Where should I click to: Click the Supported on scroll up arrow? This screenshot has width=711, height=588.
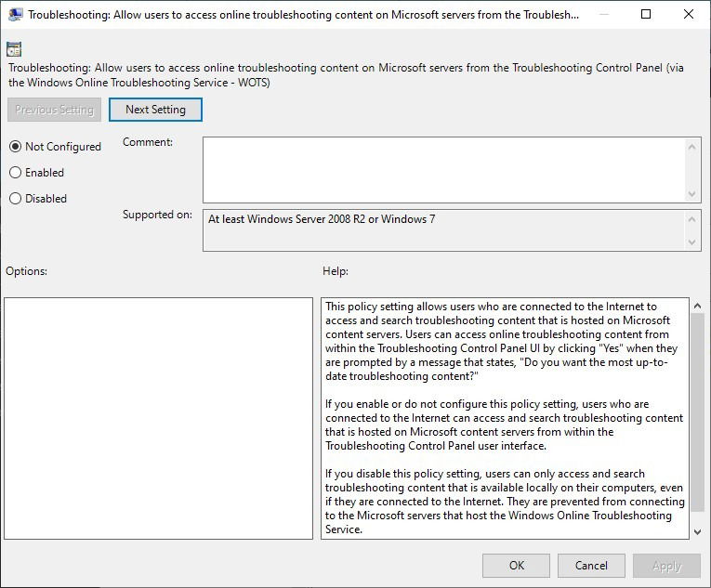click(x=691, y=219)
